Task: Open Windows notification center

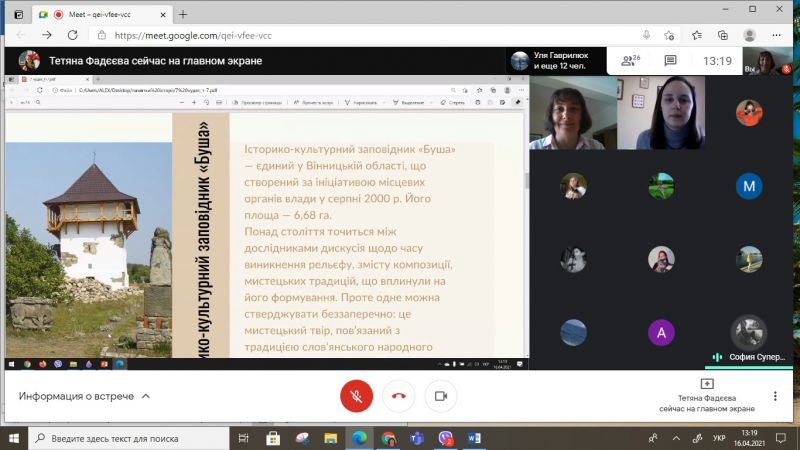Action: pos(781,438)
